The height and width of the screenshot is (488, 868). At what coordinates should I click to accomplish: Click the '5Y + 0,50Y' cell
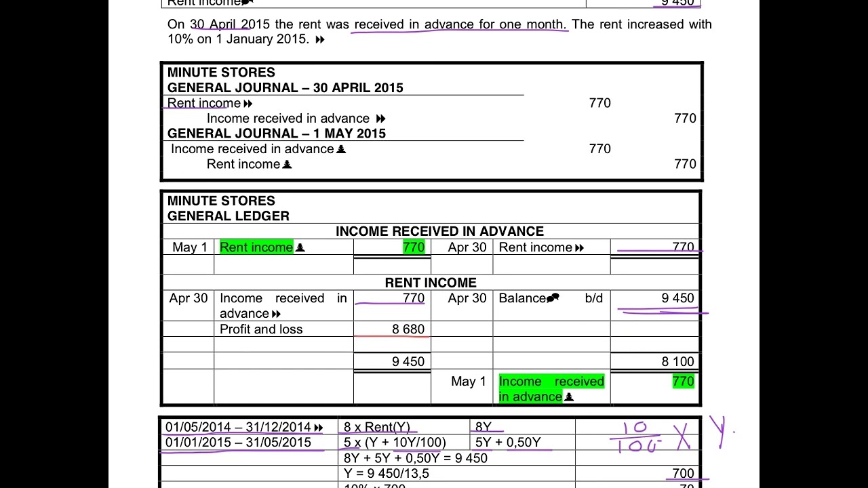508,443
